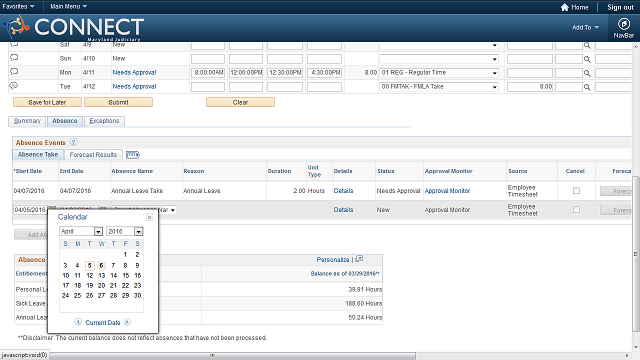This screenshot has width=640, height=360.
Task: Open comment bubble for Mon 4/11
Action: pyautogui.click(x=14, y=71)
